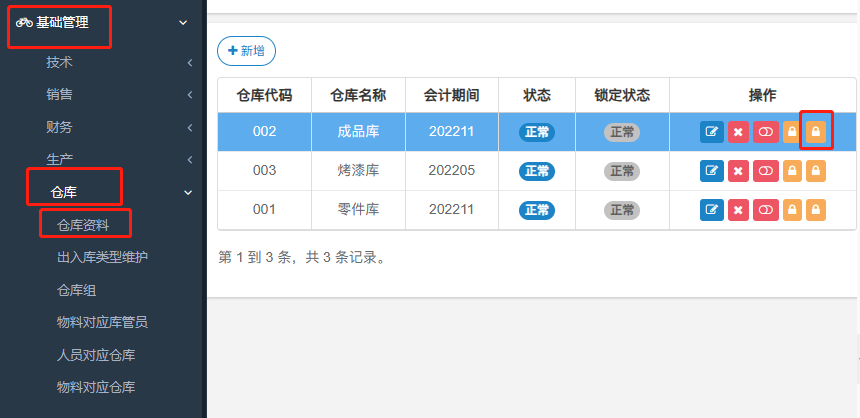Click the delete X icon for 烤漆库
The image size is (860, 418).
(738, 171)
